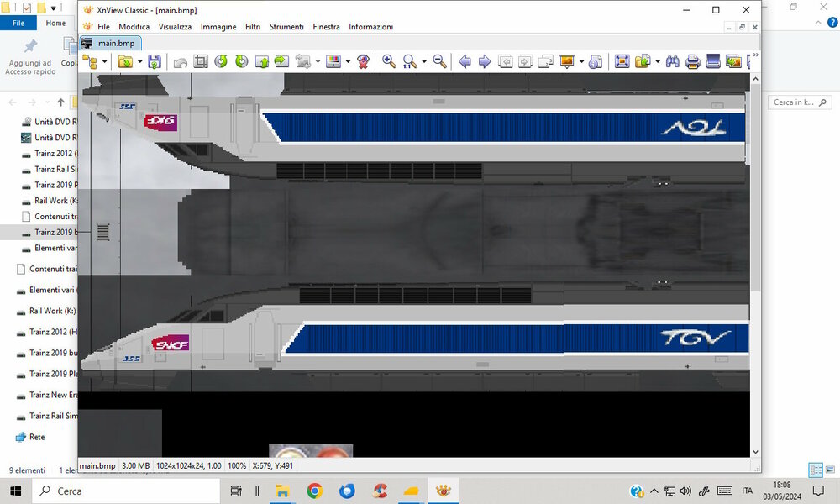Open the notification center icon
Viewport: 840px width, 504px height.
coord(818,491)
